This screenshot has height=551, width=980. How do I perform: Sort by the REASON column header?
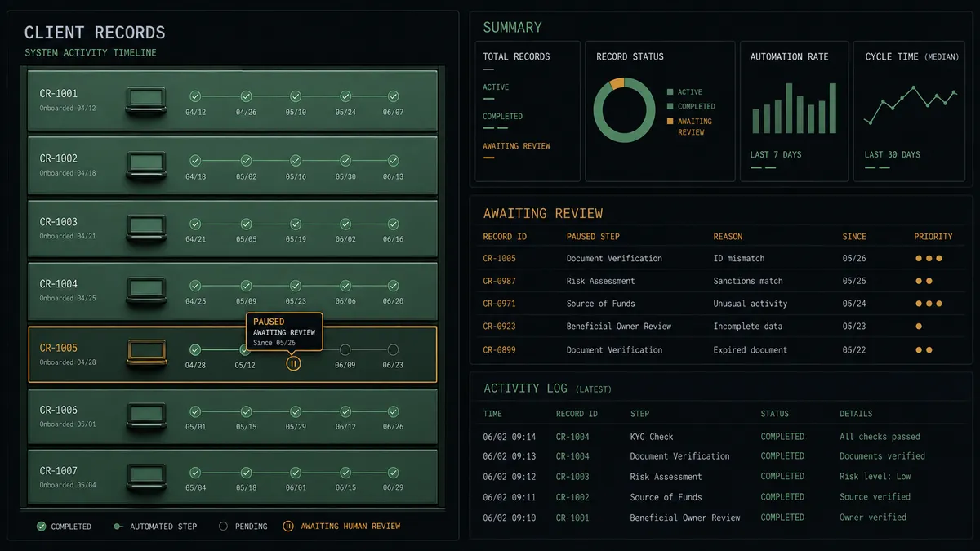pyautogui.click(x=728, y=237)
